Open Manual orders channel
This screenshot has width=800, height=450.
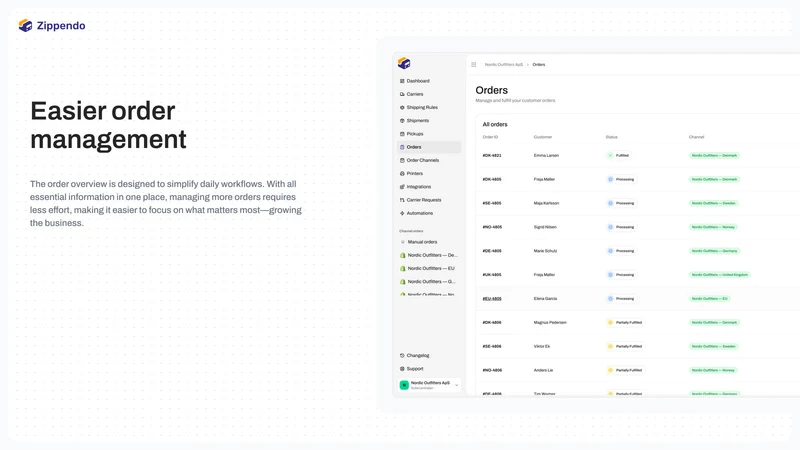click(x=422, y=242)
